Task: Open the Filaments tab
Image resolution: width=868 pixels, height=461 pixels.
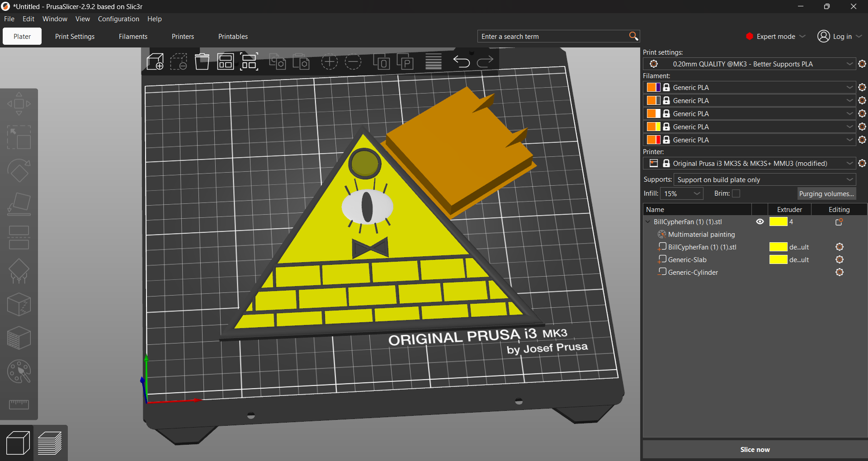Action: click(133, 37)
